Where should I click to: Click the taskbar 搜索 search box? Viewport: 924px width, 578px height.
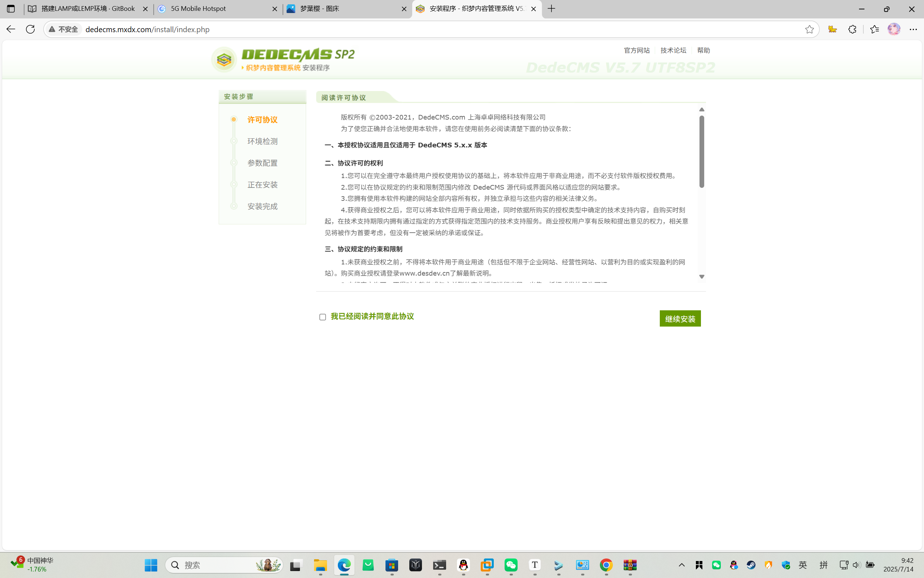pos(224,565)
